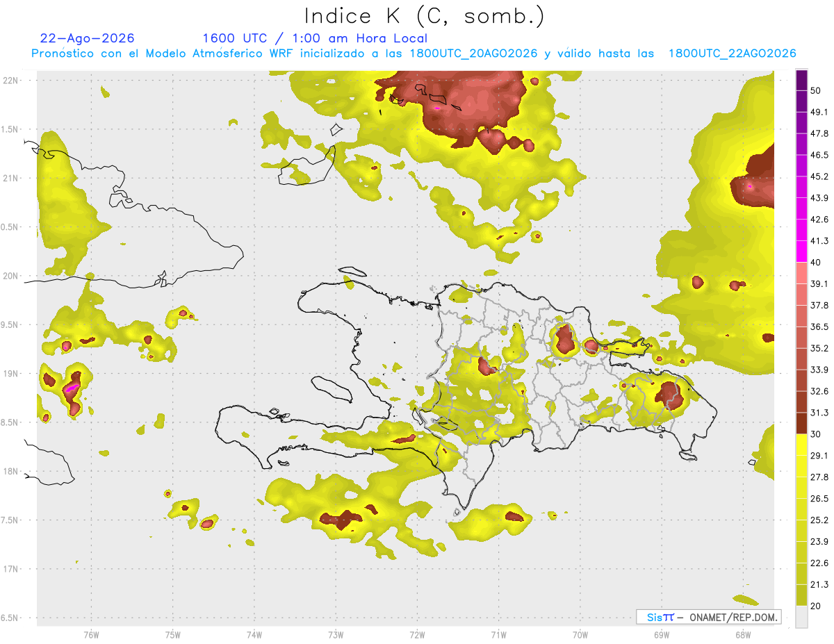The image size is (834, 644).
Task: Select the '20N' latitude label
Action: point(10,276)
